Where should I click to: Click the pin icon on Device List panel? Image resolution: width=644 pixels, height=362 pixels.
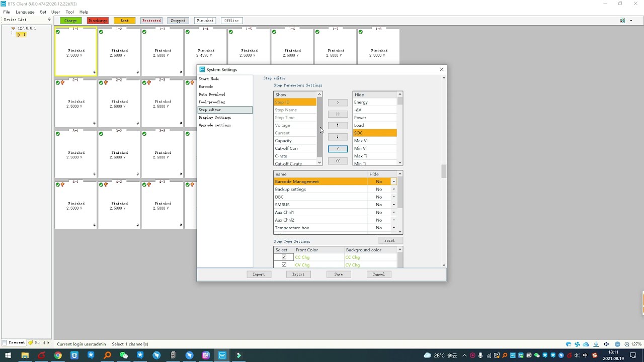coord(49,20)
